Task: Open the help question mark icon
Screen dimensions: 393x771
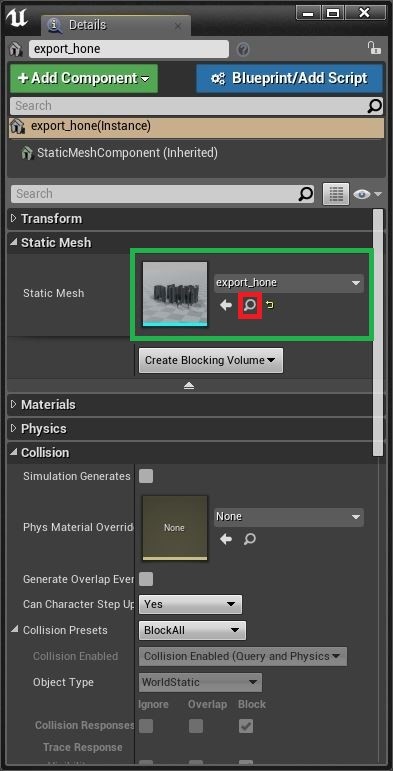Action: (x=243, y=50)
